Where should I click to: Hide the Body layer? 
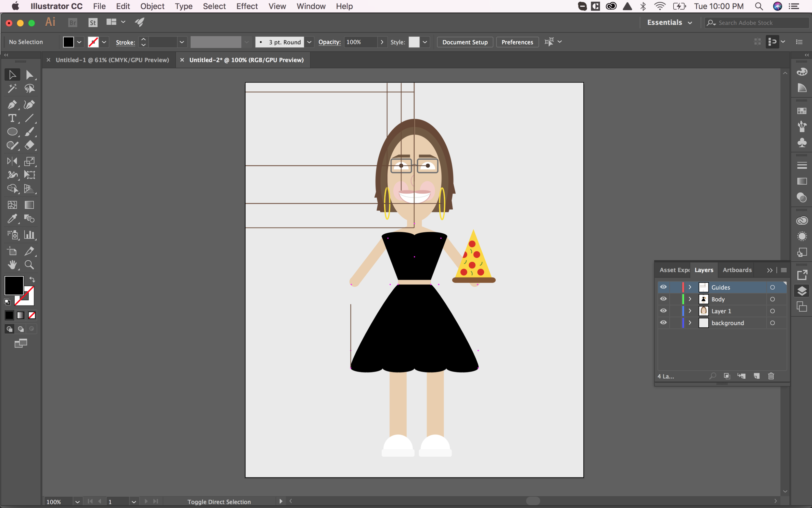pyautogui.click(x=663, y=299)
